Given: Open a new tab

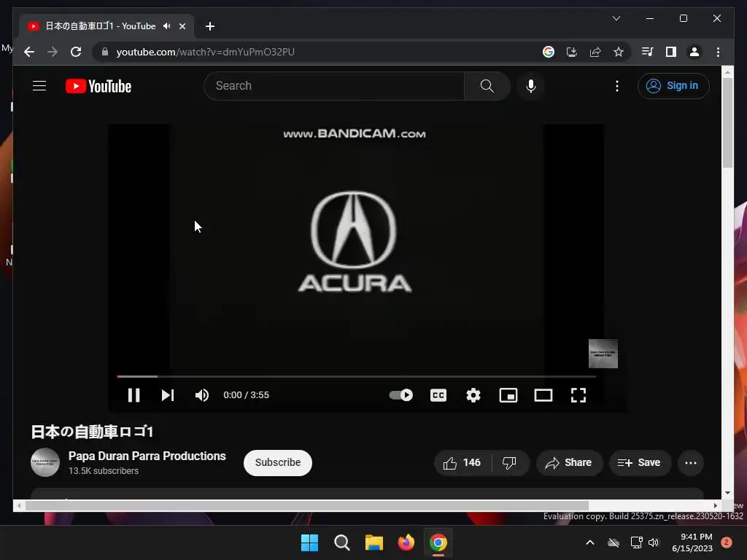Looking at the screenshot, I should click(209, 26).
